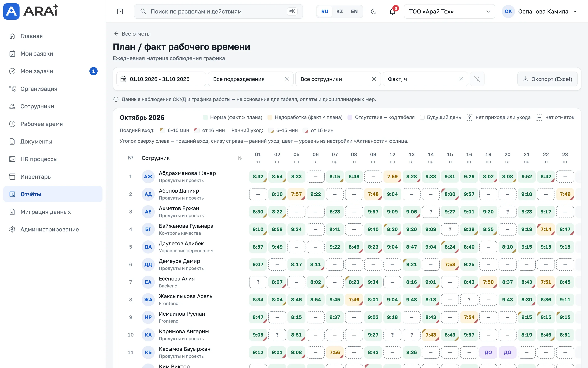Export report to Excel

click(x=547, y=79)
